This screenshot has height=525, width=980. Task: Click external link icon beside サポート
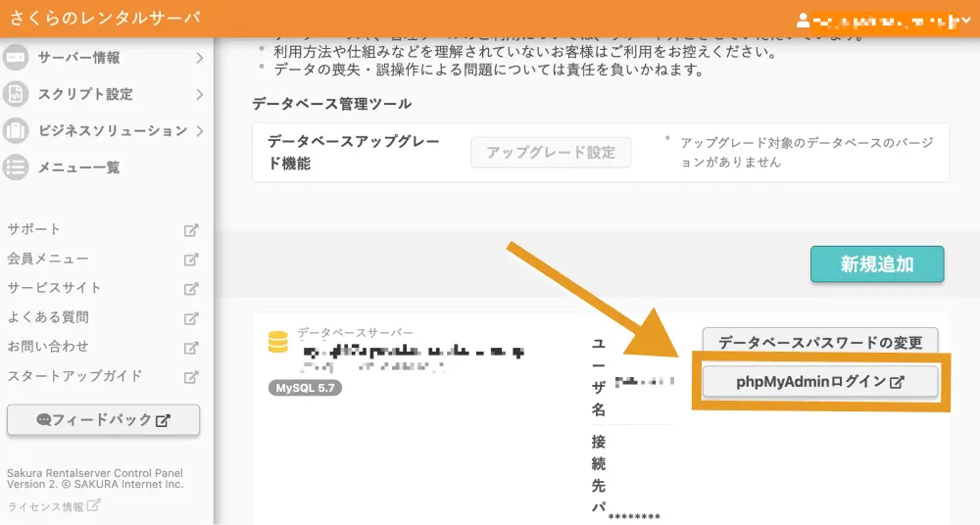pos(192,230)
